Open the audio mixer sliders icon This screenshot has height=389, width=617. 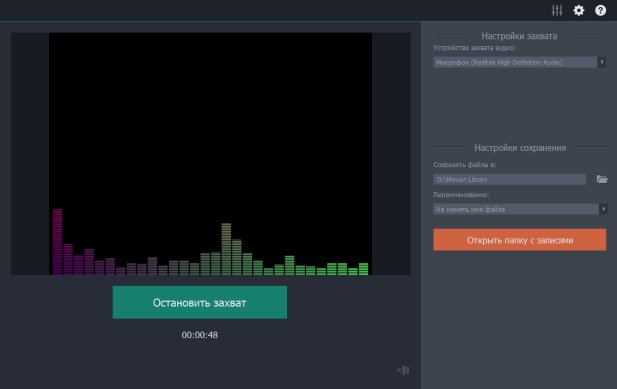click(x=557, y=10)
